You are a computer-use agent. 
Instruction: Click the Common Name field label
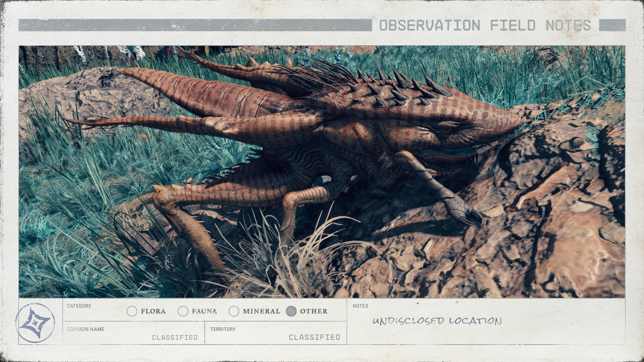pos(86,329)
